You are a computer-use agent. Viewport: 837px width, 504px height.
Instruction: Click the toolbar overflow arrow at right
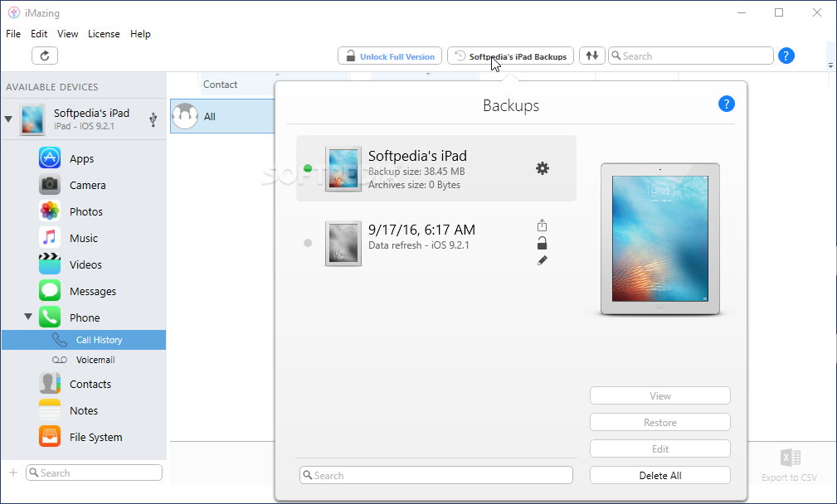(x=830, y=65)
